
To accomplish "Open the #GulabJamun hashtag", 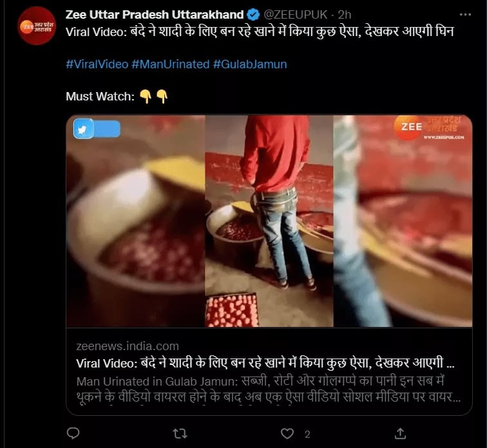I will coord(250,64).
